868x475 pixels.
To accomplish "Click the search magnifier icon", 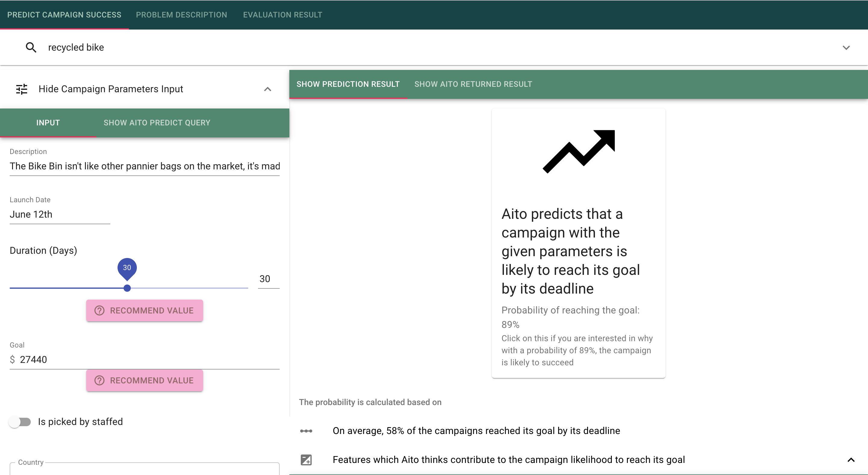I will [31, 48].
